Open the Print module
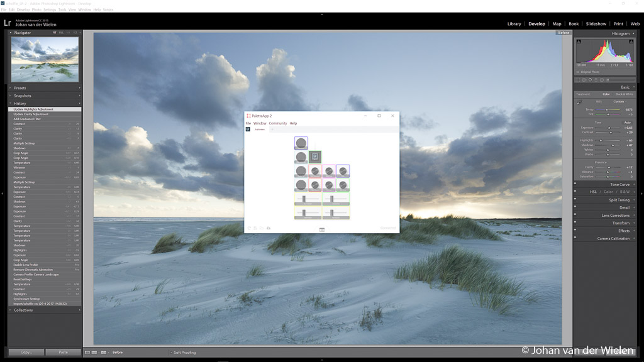Image resolution: width=644 pixels, height=362 pixels. 618,24
